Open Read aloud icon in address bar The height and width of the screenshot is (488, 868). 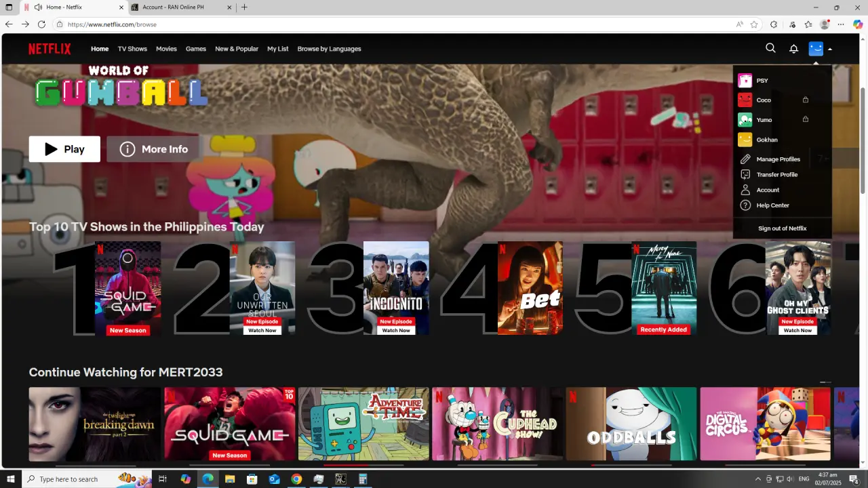tap(739, 24)
